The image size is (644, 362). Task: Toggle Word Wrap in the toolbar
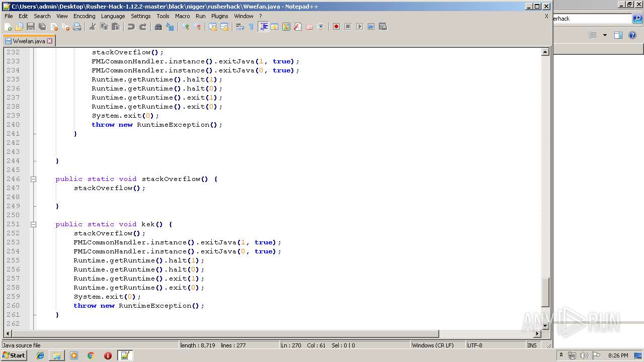point(240,27)
